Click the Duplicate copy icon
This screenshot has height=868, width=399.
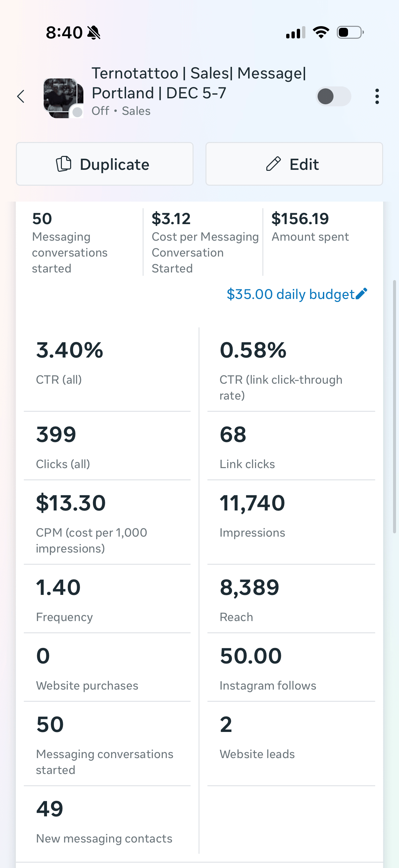(64, 164)
